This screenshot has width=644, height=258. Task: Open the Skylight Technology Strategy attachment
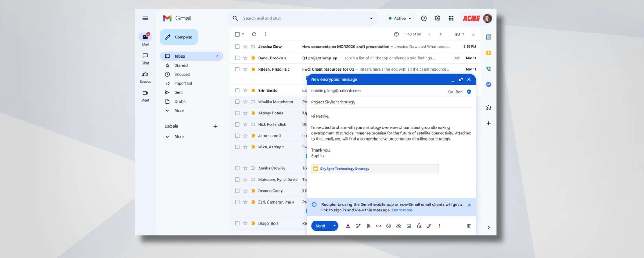(x=375, y=169)
